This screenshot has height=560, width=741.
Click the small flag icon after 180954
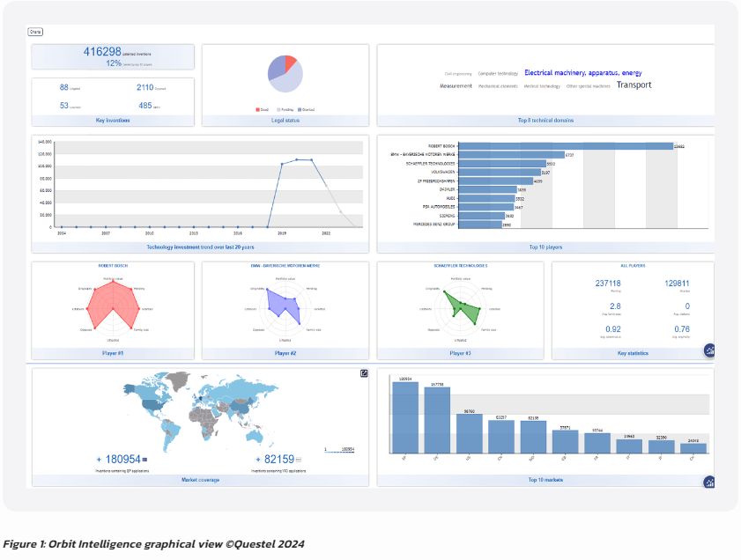[144, 460]
